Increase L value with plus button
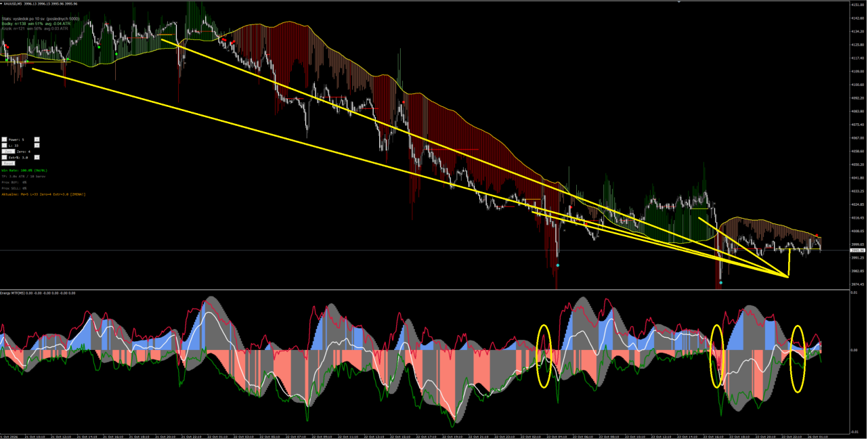The height and width of the screenshot is (440, 868). [x=37, y=146]
